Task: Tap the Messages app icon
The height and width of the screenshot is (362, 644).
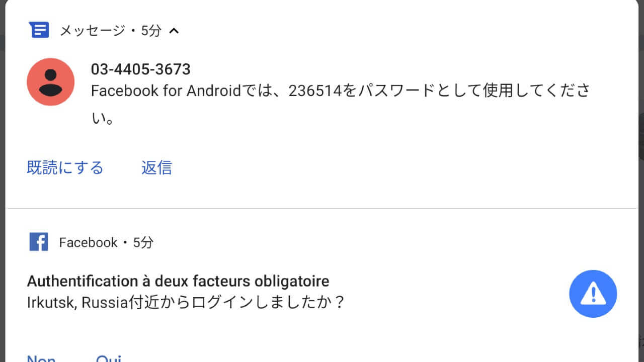Action: pos(39,31)
